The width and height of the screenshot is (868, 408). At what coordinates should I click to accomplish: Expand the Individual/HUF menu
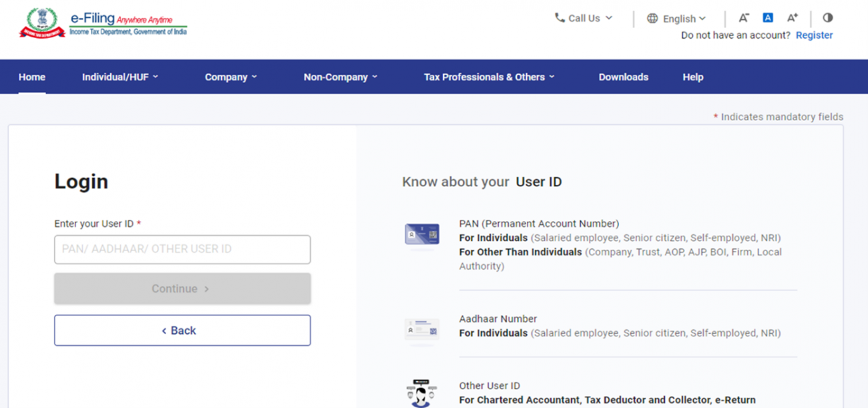click(120, 77)
